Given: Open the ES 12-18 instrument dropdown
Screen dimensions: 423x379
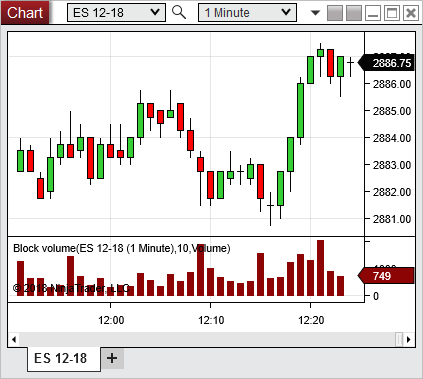Looking at the screenshot, I should (116, 13).
